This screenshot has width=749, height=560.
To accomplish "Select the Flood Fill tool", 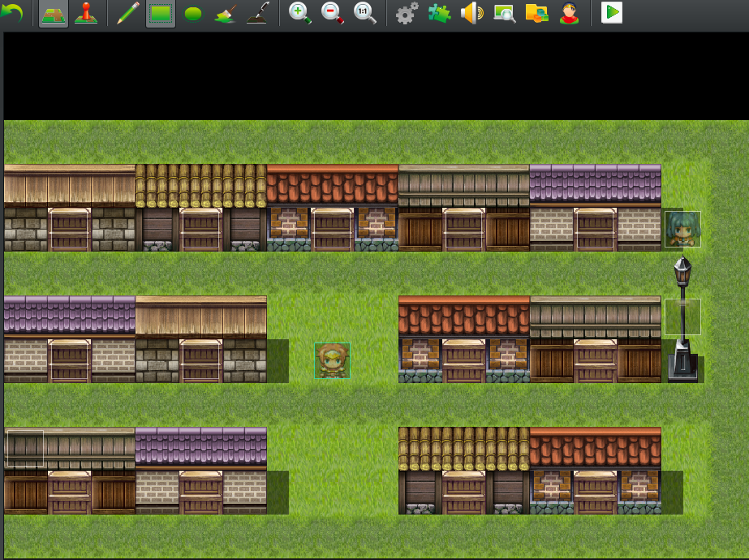I will 226,13.
